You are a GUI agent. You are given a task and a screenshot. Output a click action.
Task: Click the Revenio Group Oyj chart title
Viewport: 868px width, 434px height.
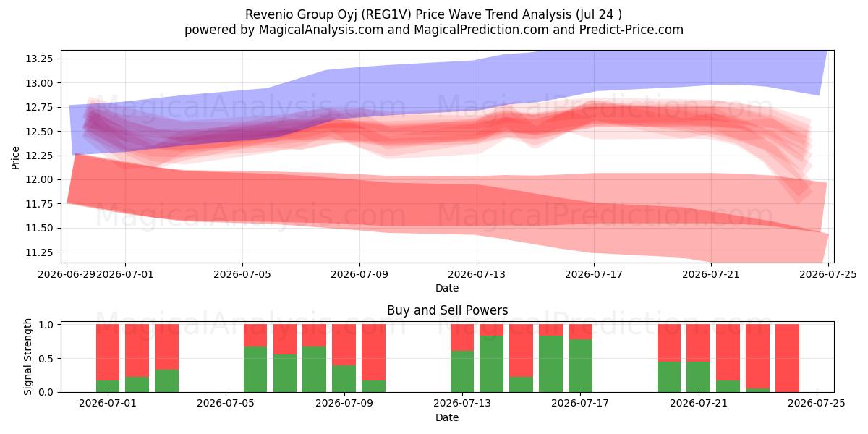pos(433,14)
